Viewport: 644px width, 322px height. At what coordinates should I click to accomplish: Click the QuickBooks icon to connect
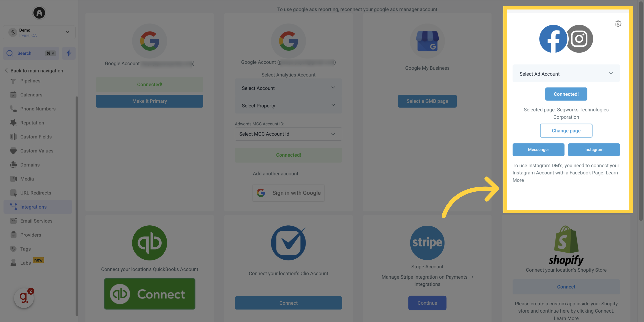149,243
